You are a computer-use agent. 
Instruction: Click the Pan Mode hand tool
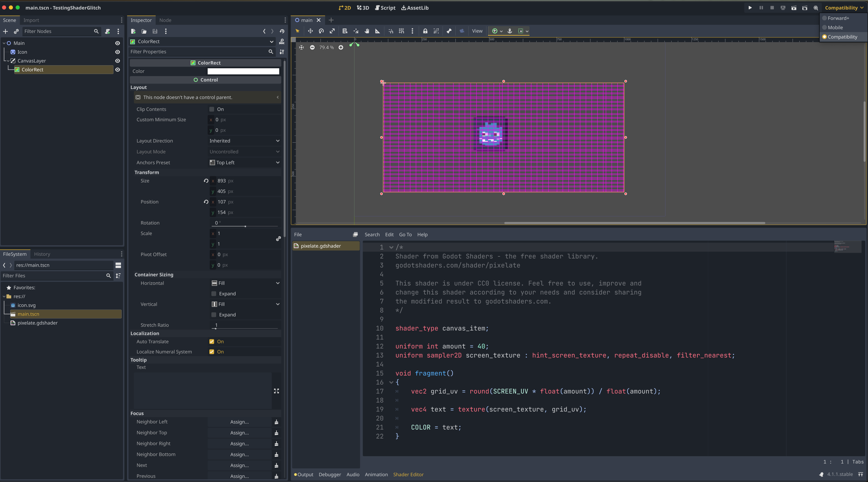click(x=367, y=31)
